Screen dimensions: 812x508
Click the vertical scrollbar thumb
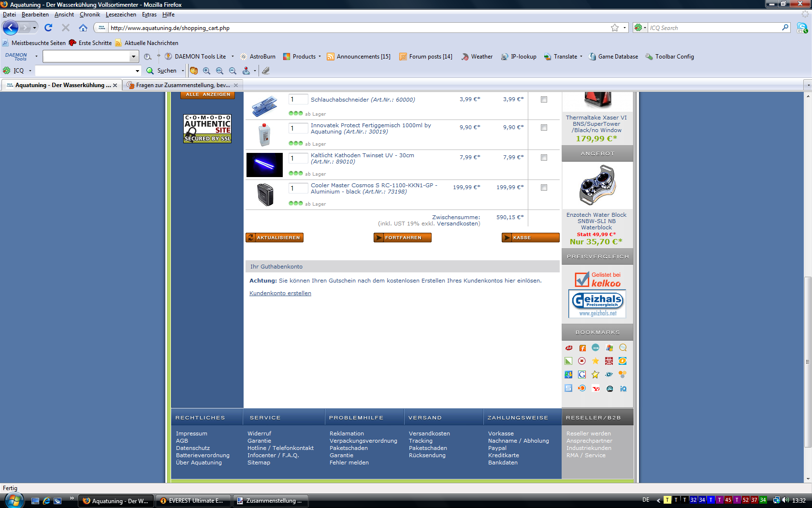point(808,361)
